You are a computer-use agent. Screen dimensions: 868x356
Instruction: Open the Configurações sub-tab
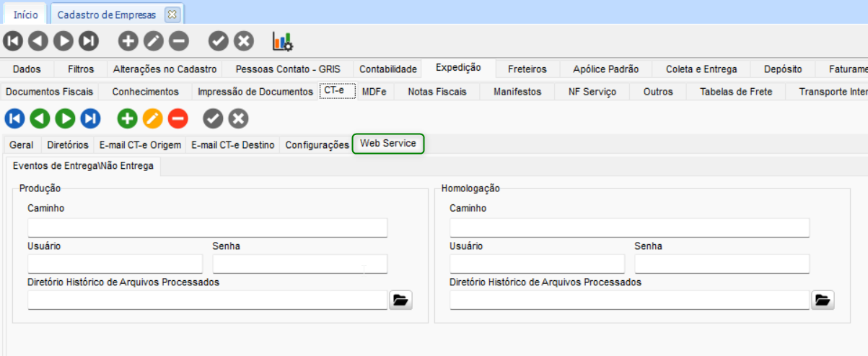pyautogui.click(x=317, y=145)
